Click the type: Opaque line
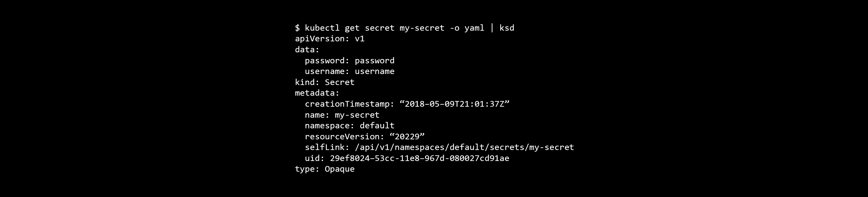This screenshot has height=197, width=868. [325, 169]
